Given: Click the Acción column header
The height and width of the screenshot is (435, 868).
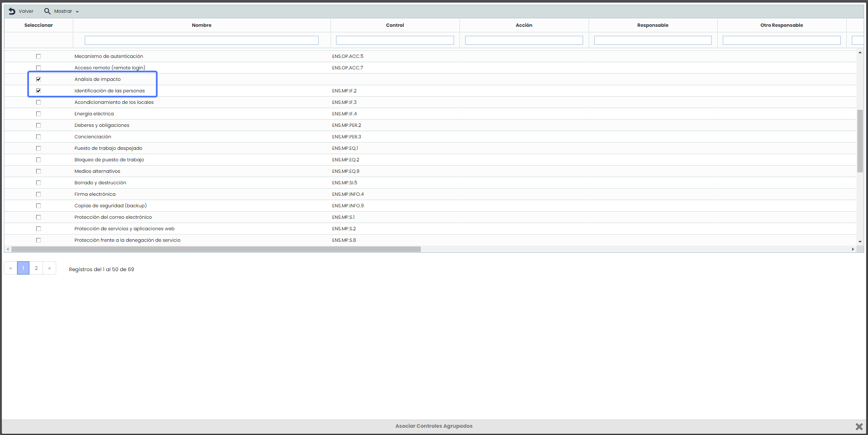Looking at the screenshot, I should pyautogui.click(x=524, y=25).
